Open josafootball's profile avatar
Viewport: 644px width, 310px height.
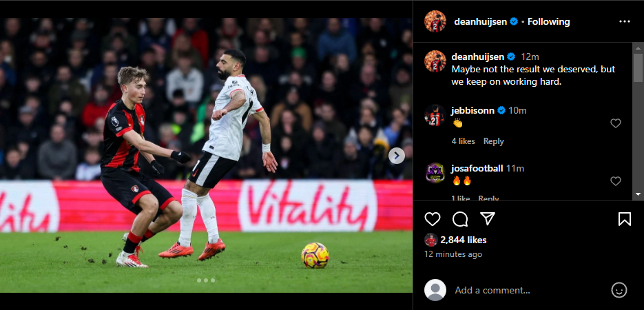tap(435, 173)
